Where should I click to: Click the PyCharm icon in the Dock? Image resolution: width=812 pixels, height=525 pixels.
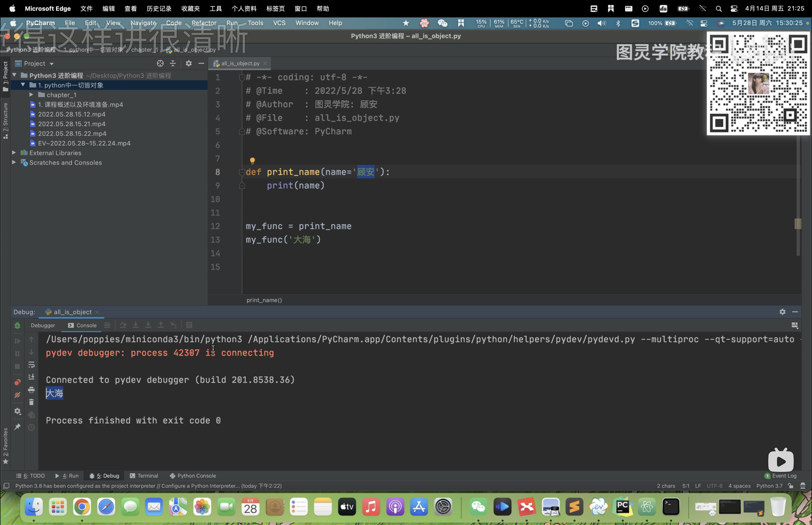pyautogui.click(x=623, y=507)
